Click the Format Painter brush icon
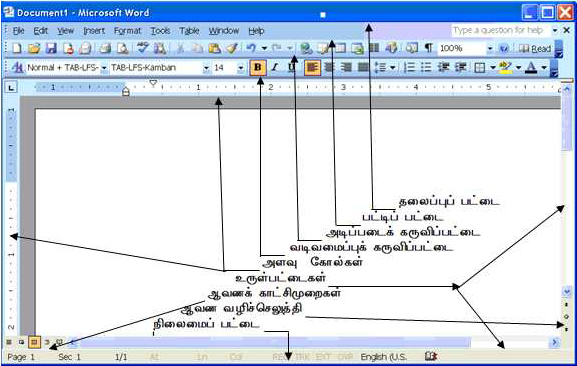 232,48
